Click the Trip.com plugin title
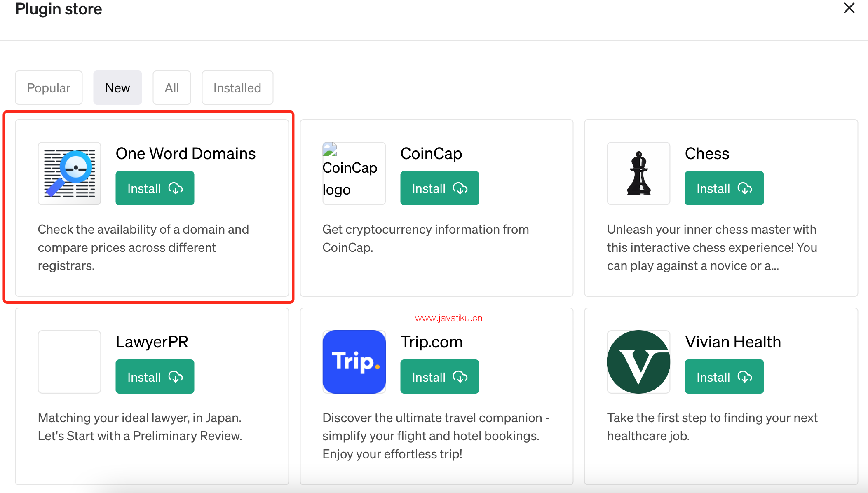 pos(432,342)
